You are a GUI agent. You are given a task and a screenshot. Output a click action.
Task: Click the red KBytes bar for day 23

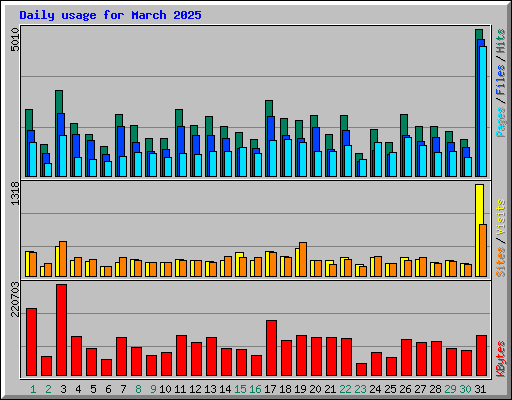(x=362, y=369)
